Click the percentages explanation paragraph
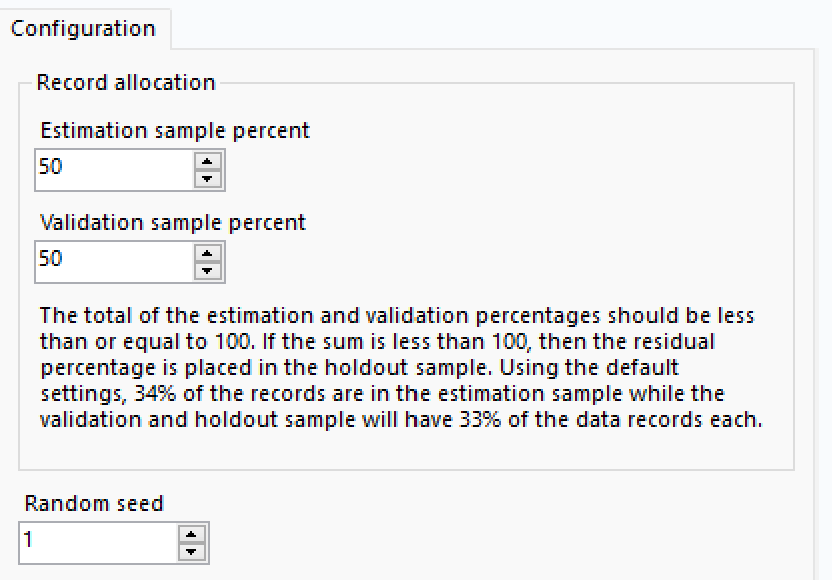 click(x=400, y=368)
